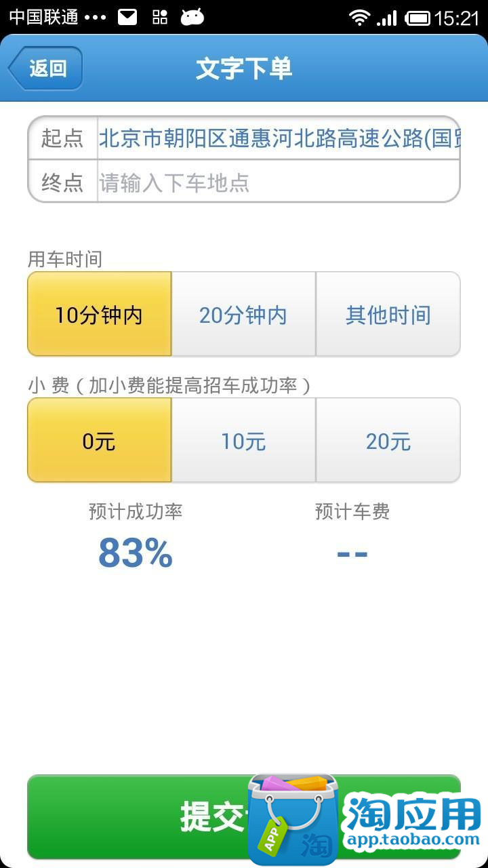Tap the Android robot notification icon
The width and height of the screenshot is (488, 868).
(x=192, y=17)
